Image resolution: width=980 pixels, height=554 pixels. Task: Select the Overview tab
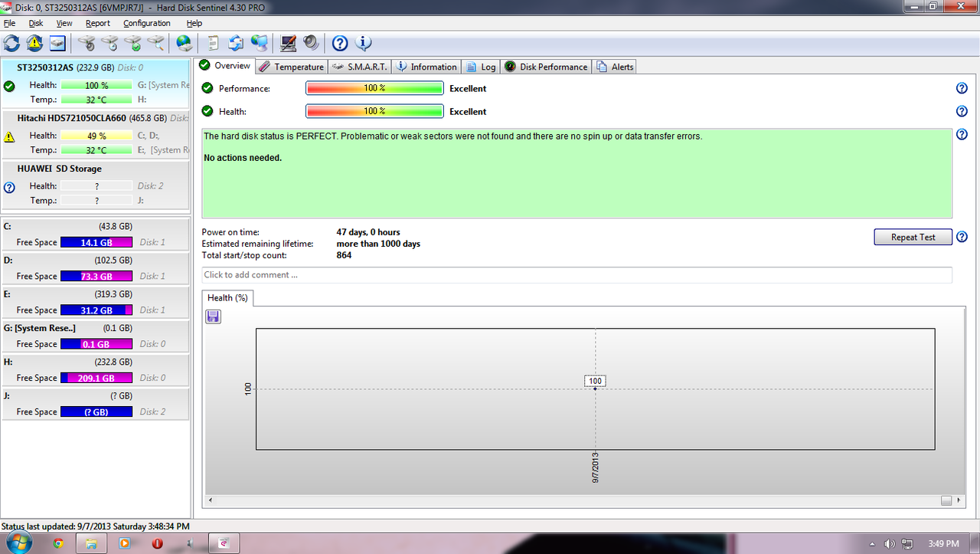[x=224, y=66]
